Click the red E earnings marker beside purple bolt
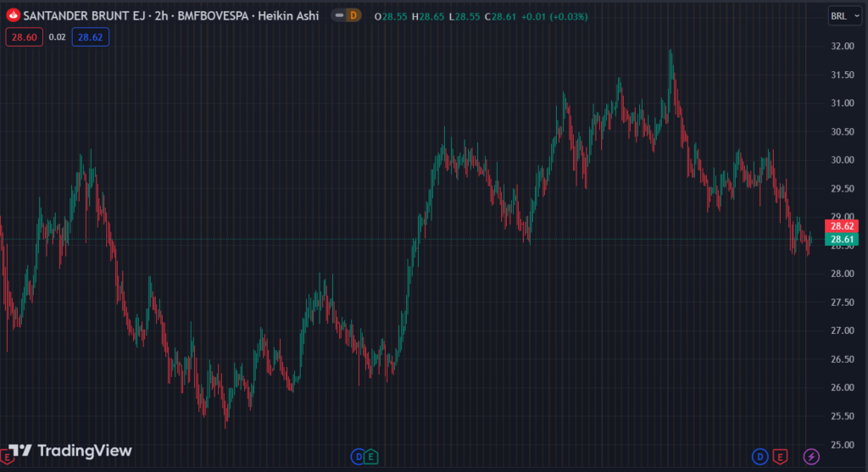This screenshot has height=472, width=868. click(780, 457)
